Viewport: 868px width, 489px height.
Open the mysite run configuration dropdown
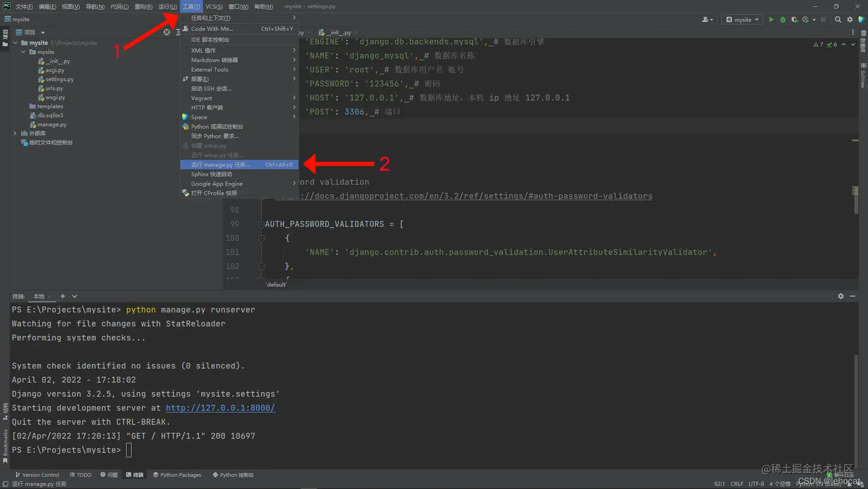[x=742, y=19]
